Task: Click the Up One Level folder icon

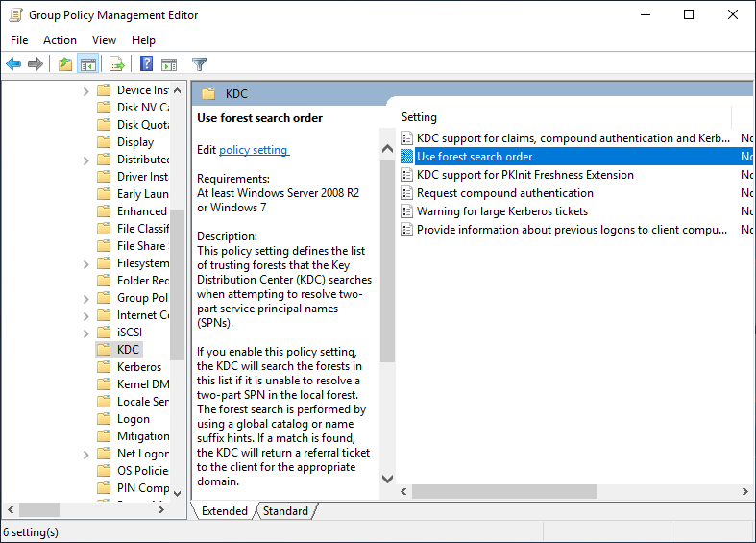Action: click(x=64, y=64)
